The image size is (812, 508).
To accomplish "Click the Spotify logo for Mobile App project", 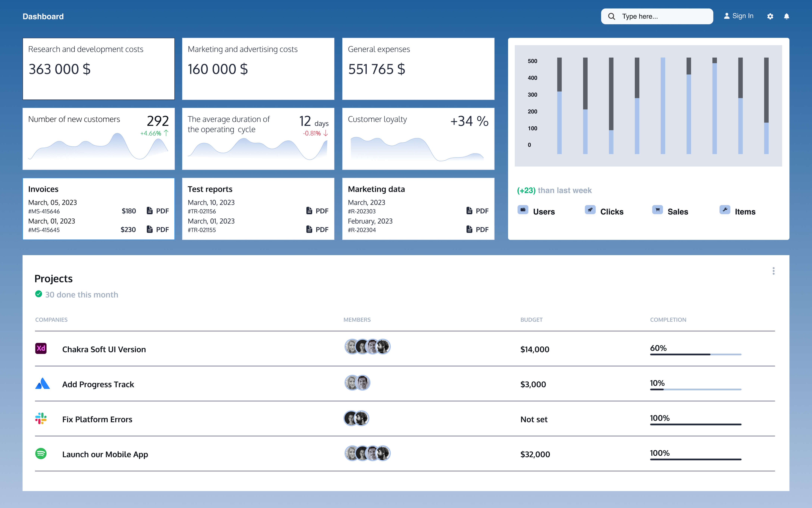I will pos(41,453).
